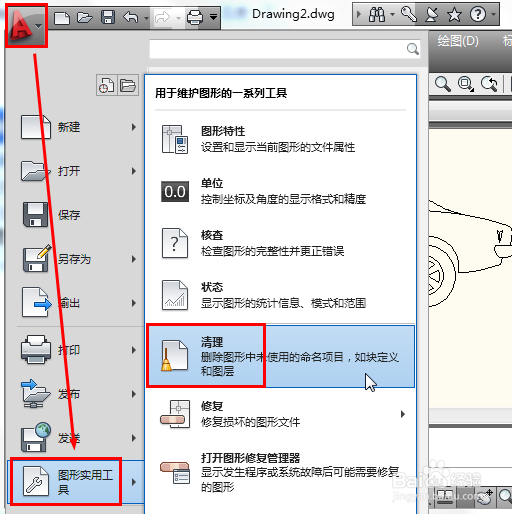
Task: Click the zoom previous magnifier icon
Action: [489, 84]
